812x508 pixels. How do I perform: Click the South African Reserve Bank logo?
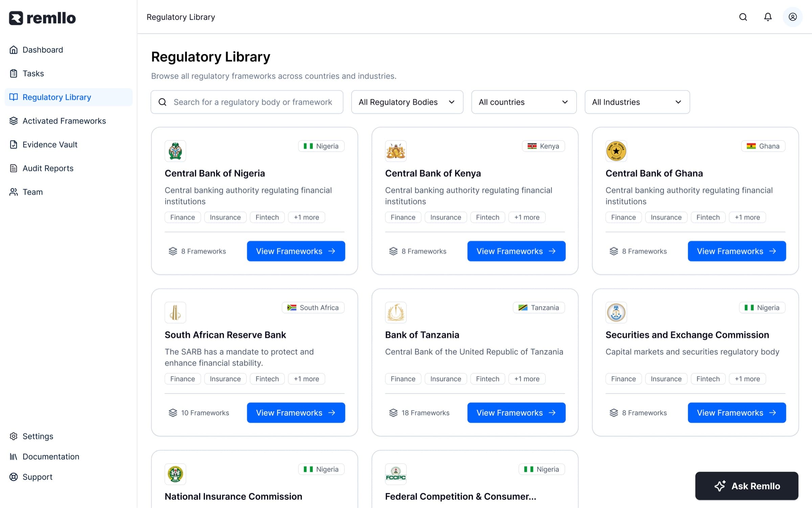[x=175, y=313]
